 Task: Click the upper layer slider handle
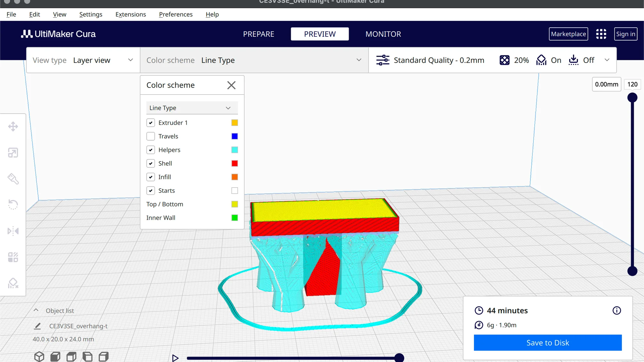click(x=632, y=97)
